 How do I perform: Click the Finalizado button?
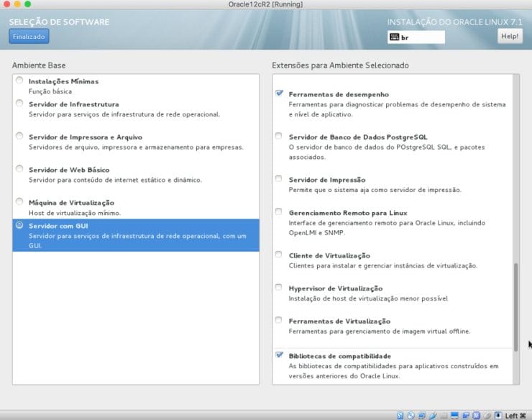click(29, 37)
